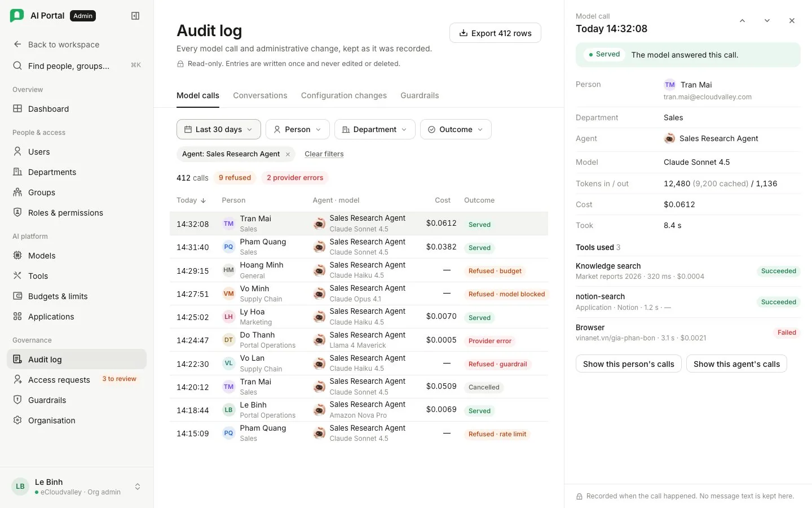Screen dimensions: 812x508
Task: Click the Browser tool entry marked Failed
Action: click(x=688, y=332)
